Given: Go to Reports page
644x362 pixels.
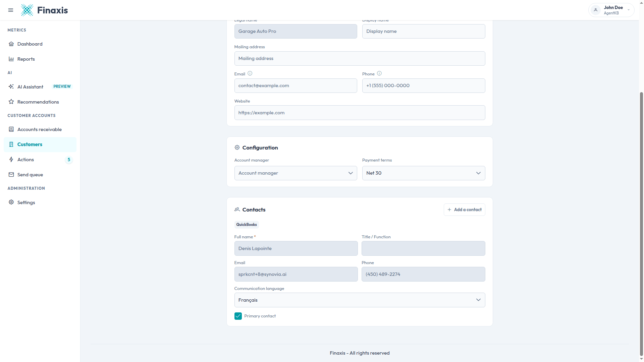Looking at the screenshot, I should 40,59.
